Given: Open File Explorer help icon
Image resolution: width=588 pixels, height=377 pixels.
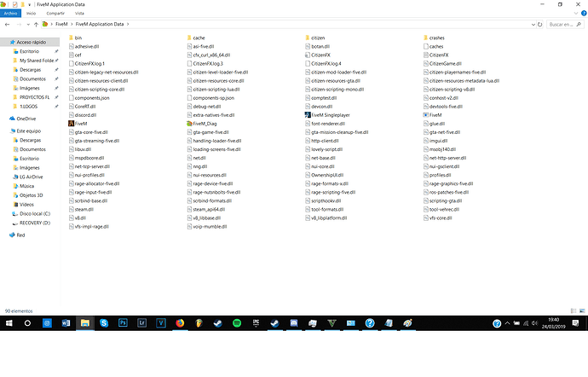Looking at the screenshot, I should coord(584,13).
